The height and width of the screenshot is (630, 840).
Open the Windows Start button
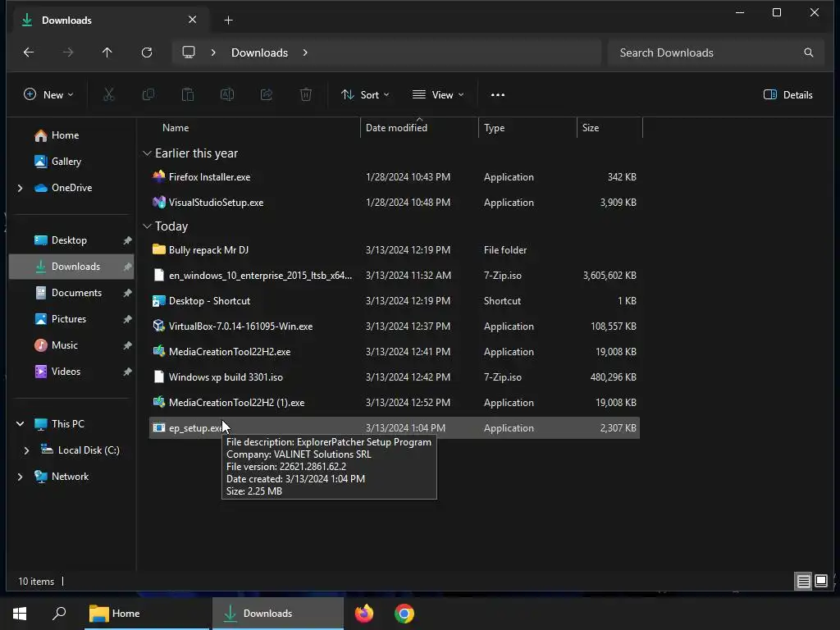click(20, 614)
